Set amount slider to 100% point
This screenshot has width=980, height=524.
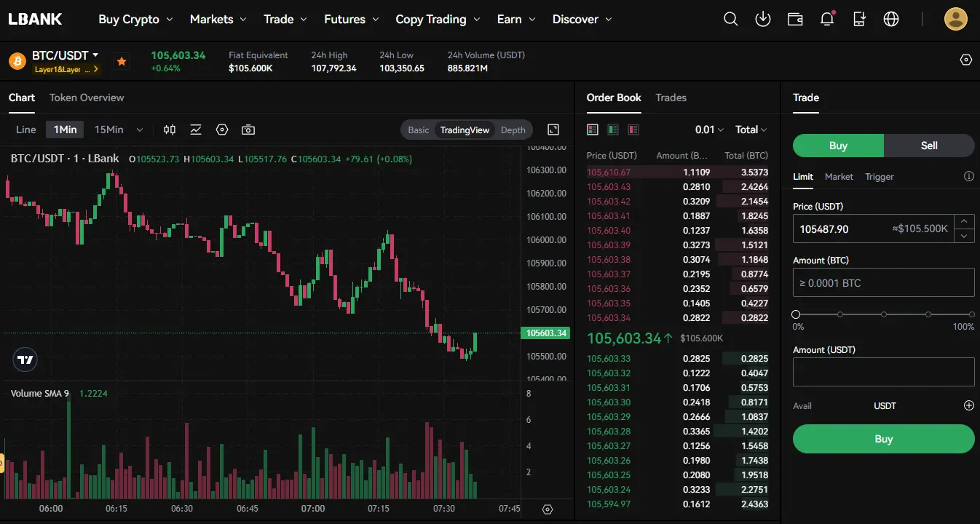tap(971, 314)
